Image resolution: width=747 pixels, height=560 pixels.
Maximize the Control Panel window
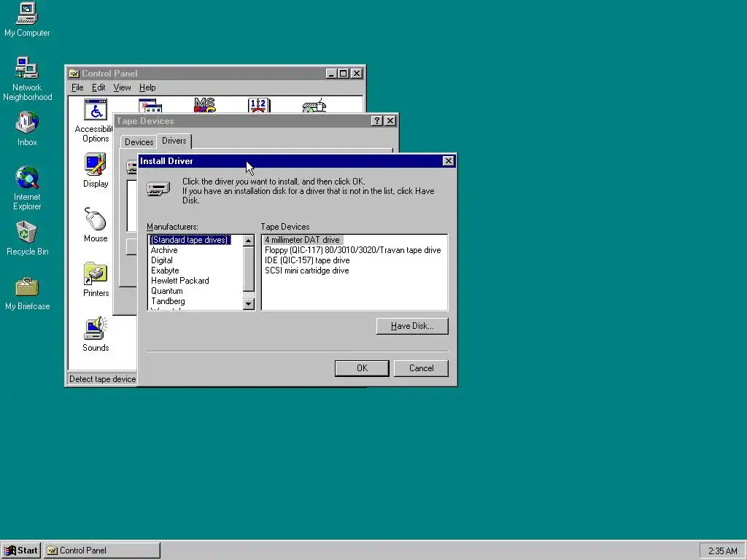pyautogui.click(x=343, y=74)
